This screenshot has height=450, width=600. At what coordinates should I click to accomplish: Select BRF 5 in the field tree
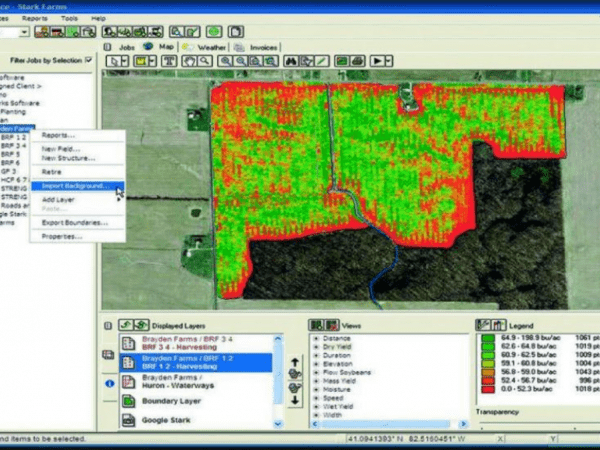[10, 154]
